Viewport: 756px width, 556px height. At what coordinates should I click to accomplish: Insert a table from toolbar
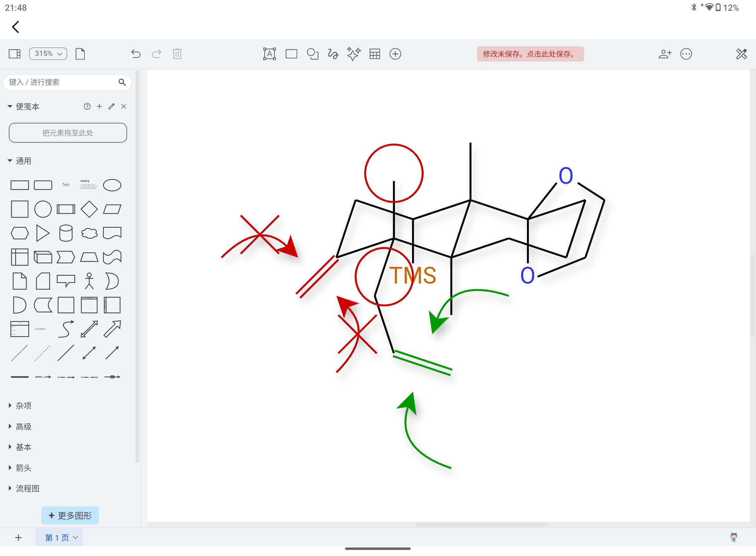375,54
